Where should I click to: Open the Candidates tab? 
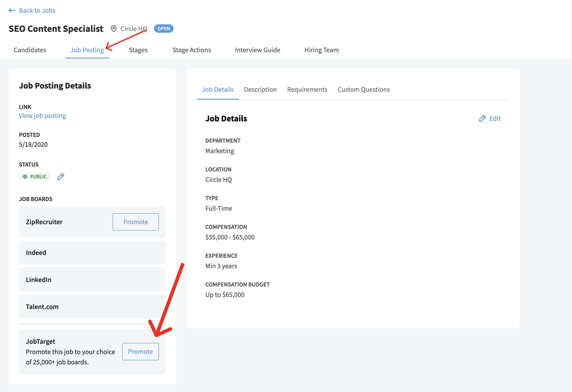pos(30,50)
